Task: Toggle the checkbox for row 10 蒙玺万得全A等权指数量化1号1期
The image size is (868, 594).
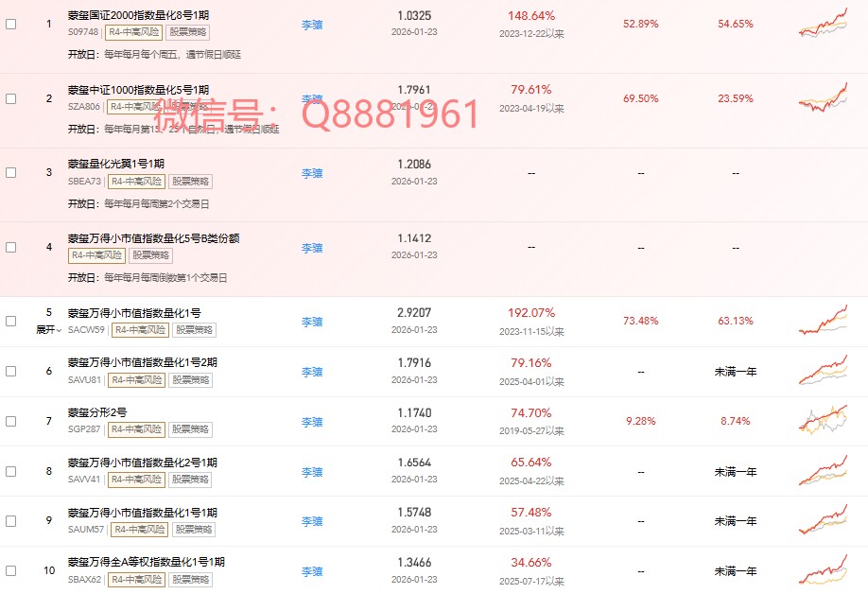Action: (11, 570)
